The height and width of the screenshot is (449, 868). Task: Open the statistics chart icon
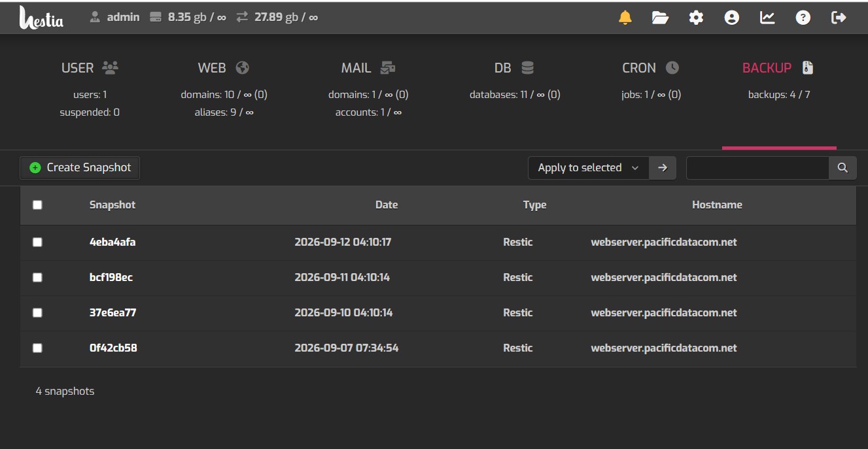(x=767, y=18)
